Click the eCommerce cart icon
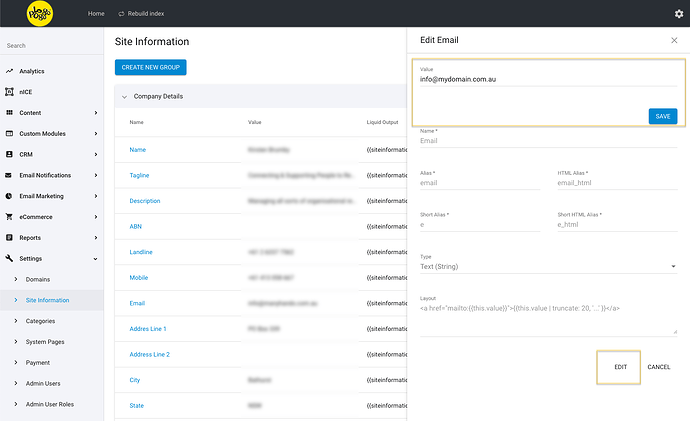Image resolution: width=690 pixels, height=421 pixels. (x=9, y=216)
